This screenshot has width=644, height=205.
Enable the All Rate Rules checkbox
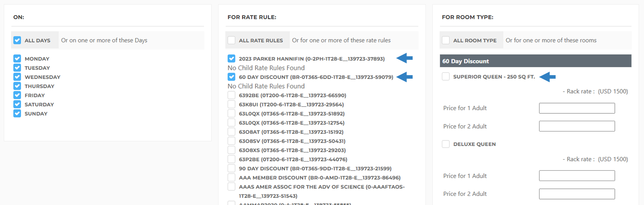tap(231, 40)
